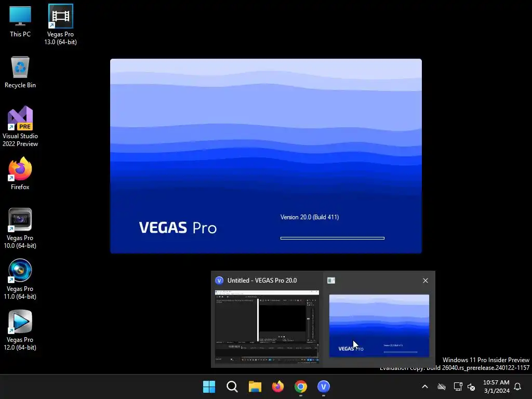532x399 pixels.
Task: Click the VEGAS icon in the preview header
Action: [219, 281]
